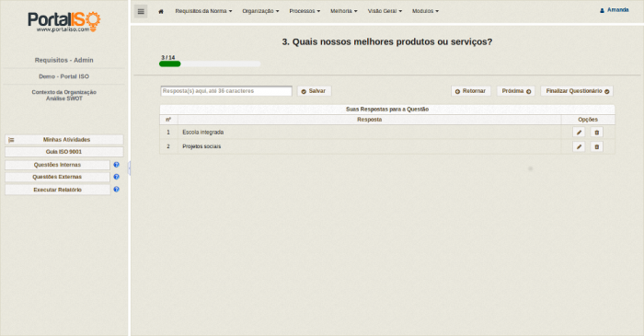
Task: Open Guia ISO 9001
Action: tap(64, 152)
